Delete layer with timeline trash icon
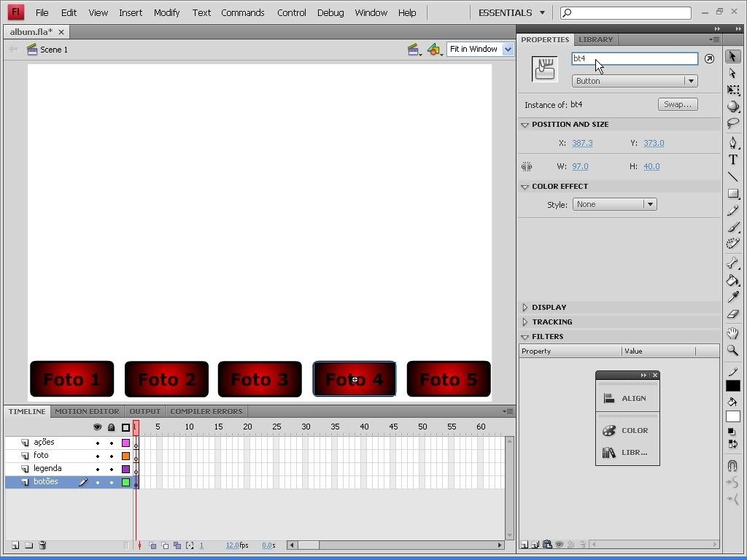 coord(42,545)
